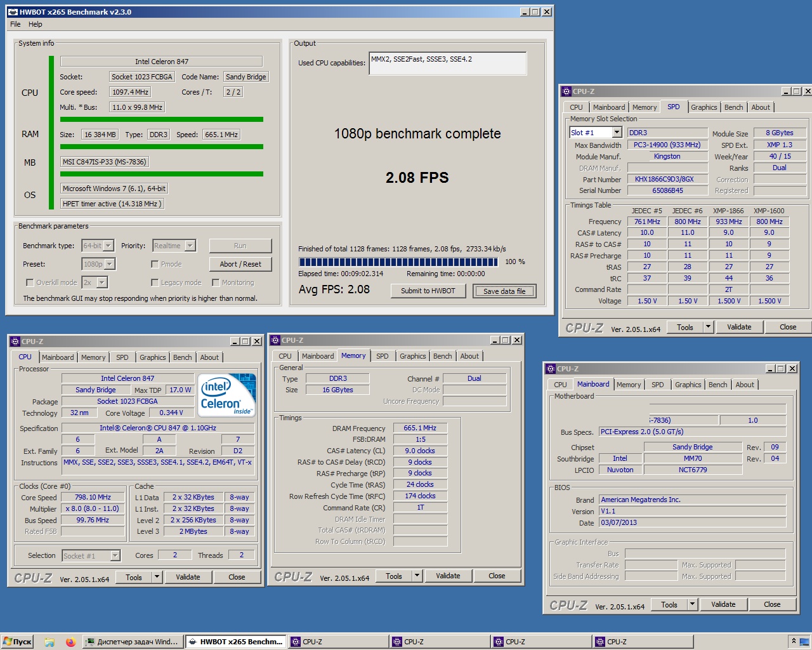Click Close in the Memory CPU-Z window

[497, 576]
